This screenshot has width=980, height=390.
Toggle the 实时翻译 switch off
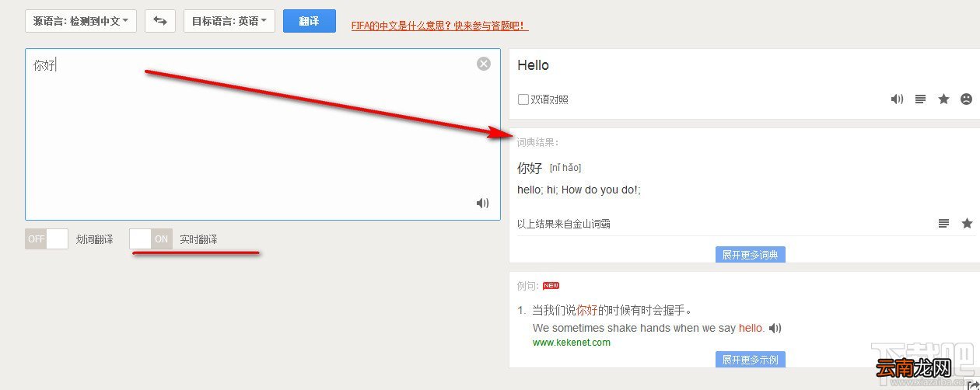click(x=151, y=239)
